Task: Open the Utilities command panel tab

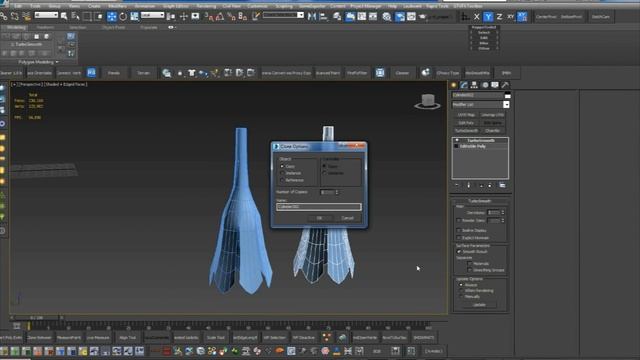Action: tap(505, 85)
